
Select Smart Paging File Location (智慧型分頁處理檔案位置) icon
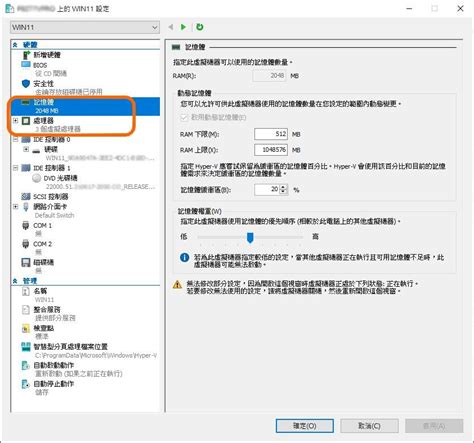click(26, 347)
